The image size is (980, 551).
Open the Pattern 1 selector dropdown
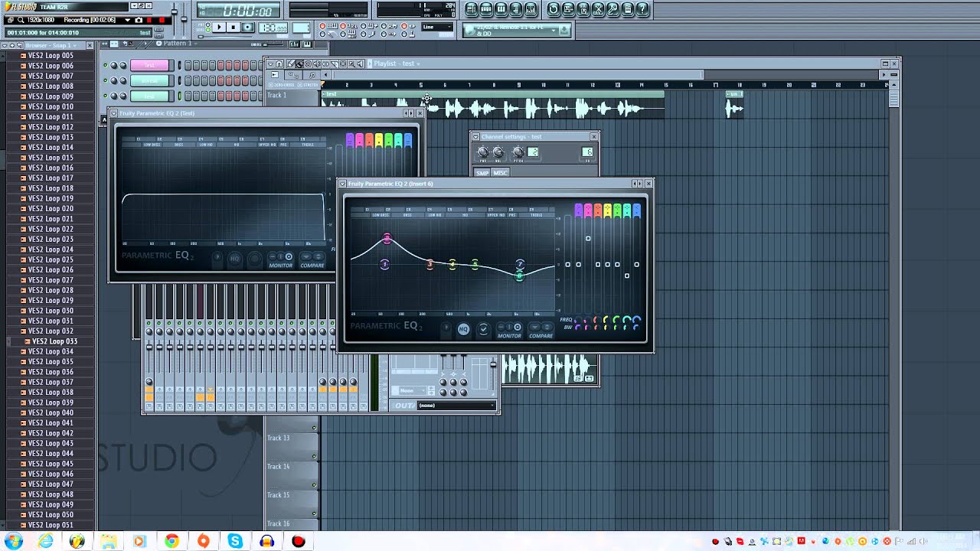tap(181, 44)
